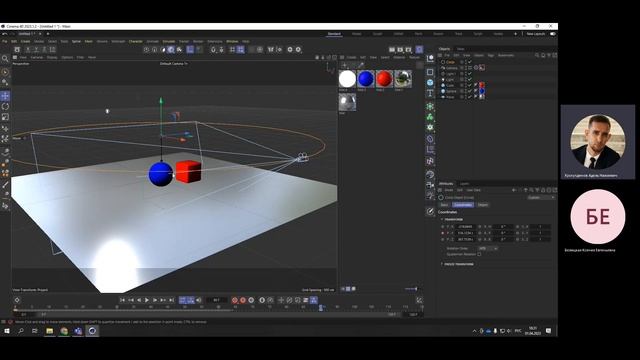Open the Custom dropdown in Attributes manager

tap(541, 198)
